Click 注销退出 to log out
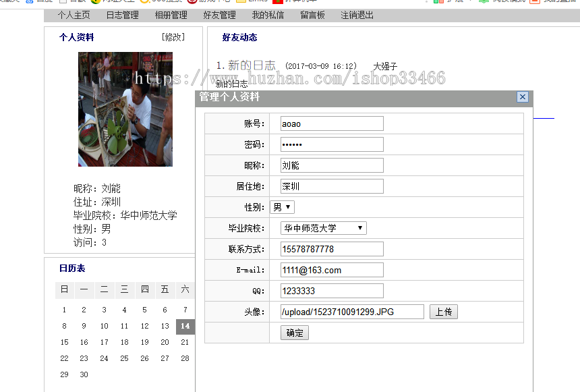 click(357, 15)
